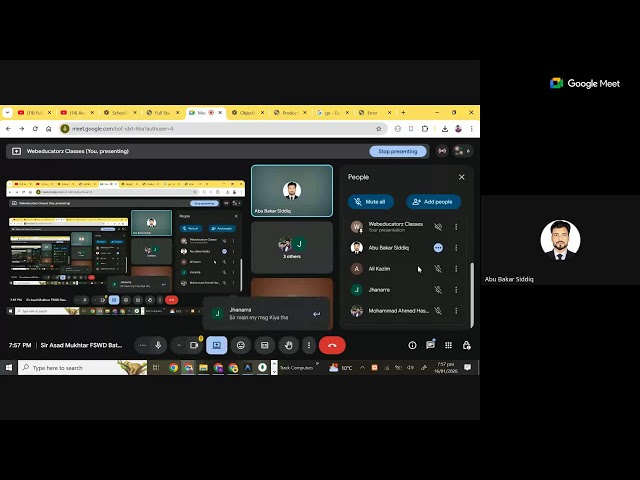Click Mute all in the People panel
640x480 pixels.
371,202
